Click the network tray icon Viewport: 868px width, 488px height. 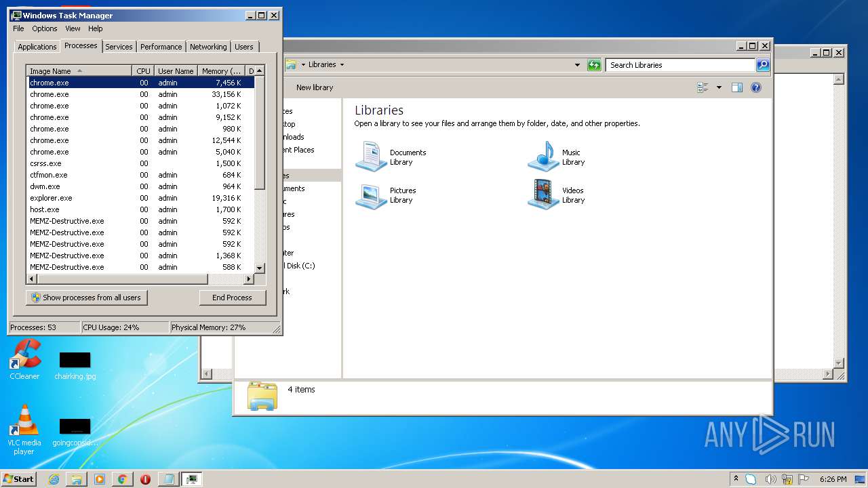coord(787,479)
